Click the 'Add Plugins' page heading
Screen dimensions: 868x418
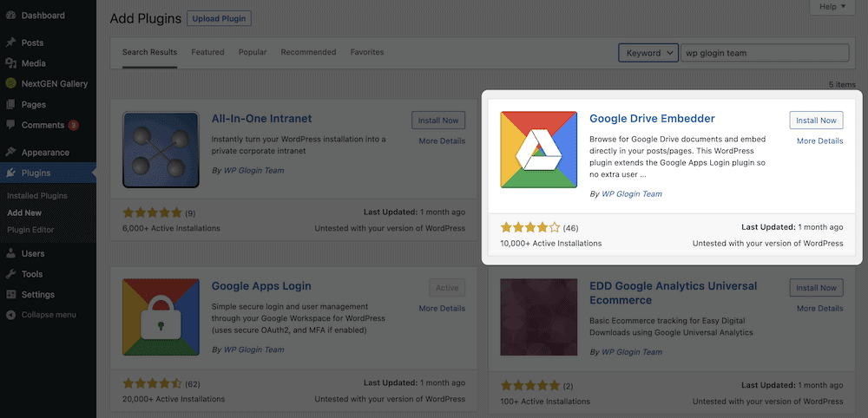tap(146, 18)
